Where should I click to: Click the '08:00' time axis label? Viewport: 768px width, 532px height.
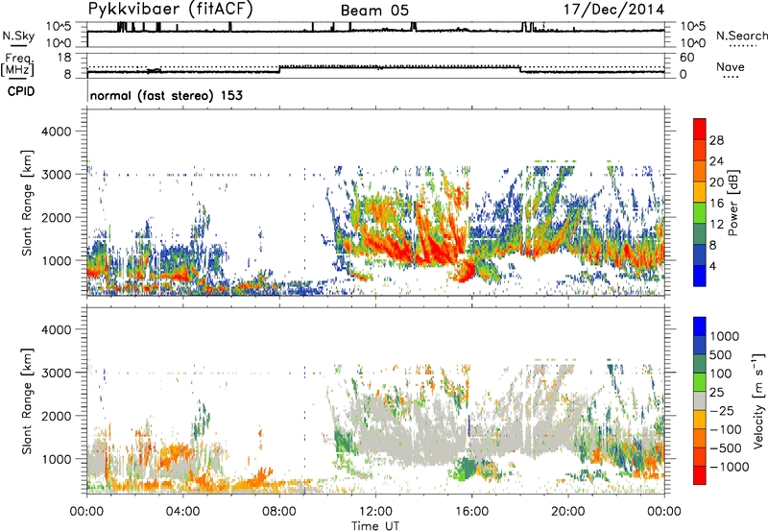[x=279, y=512]
